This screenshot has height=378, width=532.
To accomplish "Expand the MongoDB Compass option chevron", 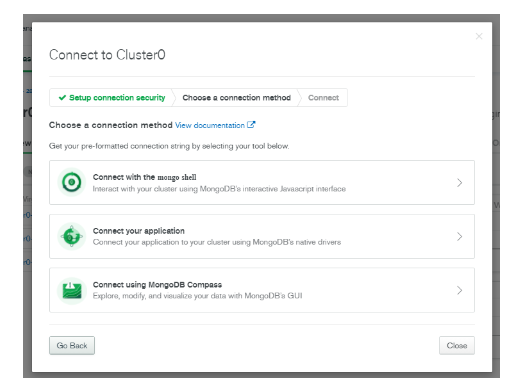I will coord(459,290).
